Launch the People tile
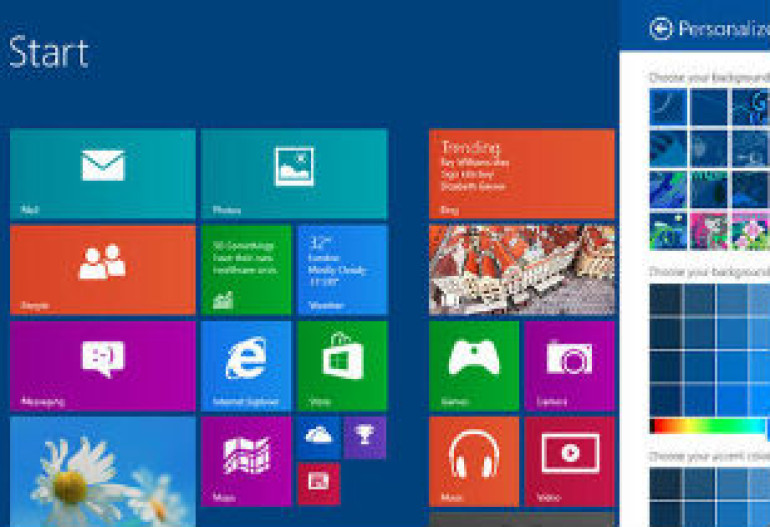 (x=103, y=270)
